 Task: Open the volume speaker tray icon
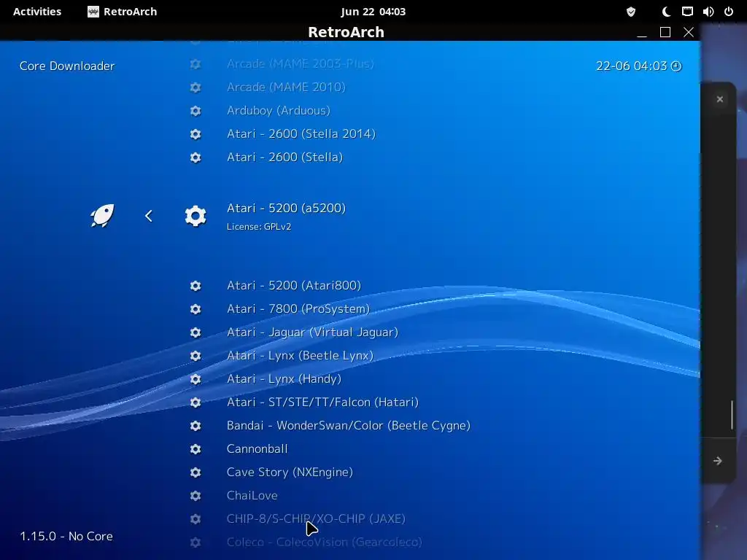click(708, 12)
